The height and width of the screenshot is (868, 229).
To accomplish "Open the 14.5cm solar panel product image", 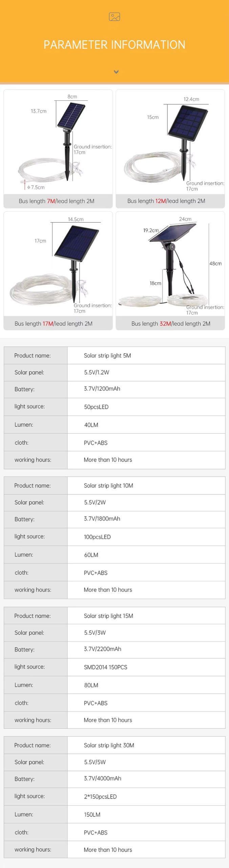I will pyautogui.click(x=58, y=264).
